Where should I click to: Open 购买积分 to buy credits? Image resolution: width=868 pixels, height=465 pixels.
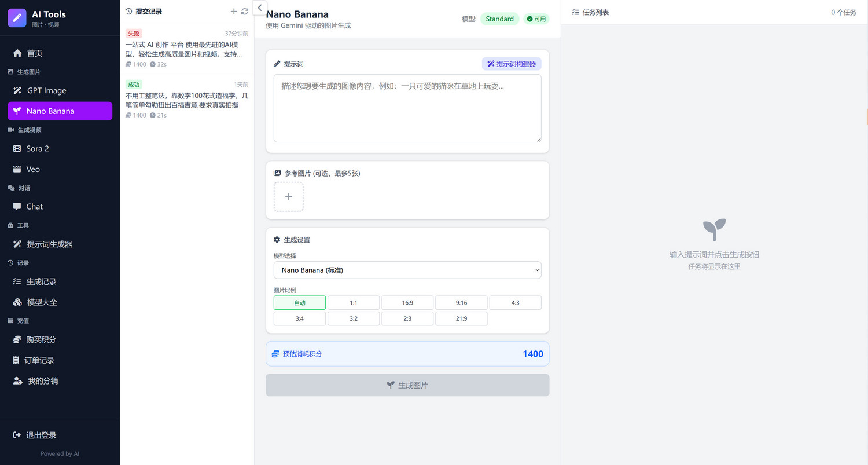(41, 340)
